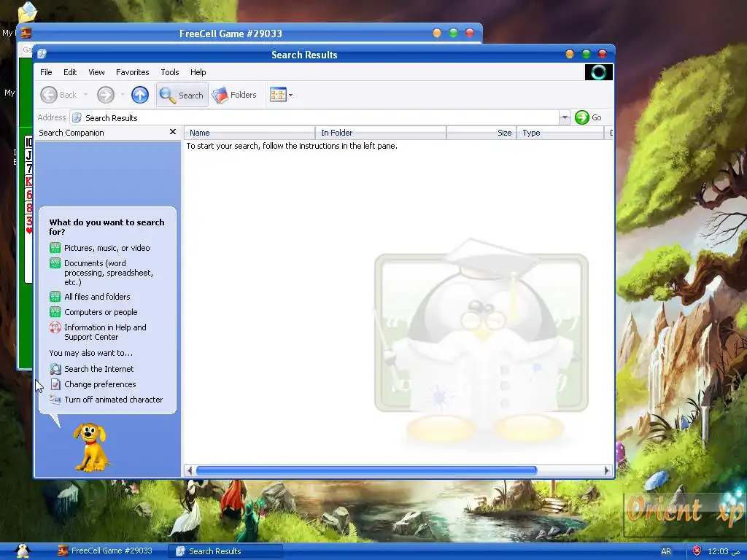This screenshot has width=747, height=560.
Task: Click the animated dog character
Action: [90, 447]
